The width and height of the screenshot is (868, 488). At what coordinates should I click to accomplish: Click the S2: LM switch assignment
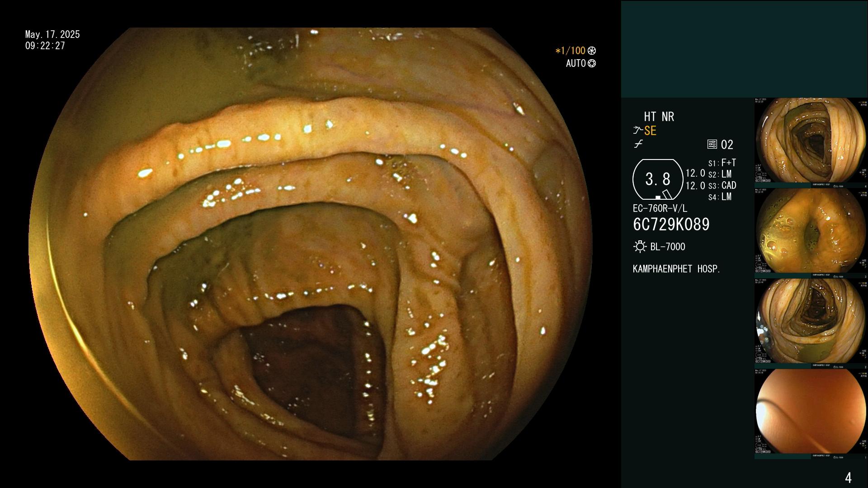click(x=720, y=174)
